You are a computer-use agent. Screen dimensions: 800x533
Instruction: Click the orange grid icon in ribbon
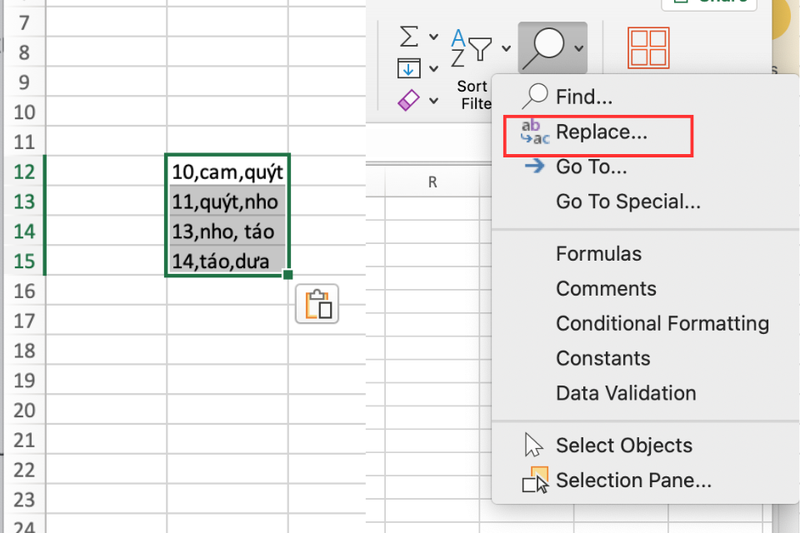(648, 48)
